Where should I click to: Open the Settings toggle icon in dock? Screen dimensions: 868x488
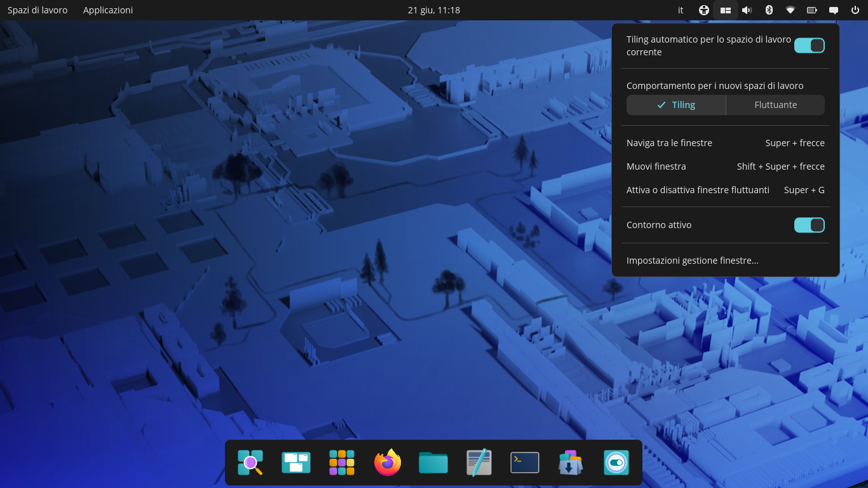(x=616, y=463)
